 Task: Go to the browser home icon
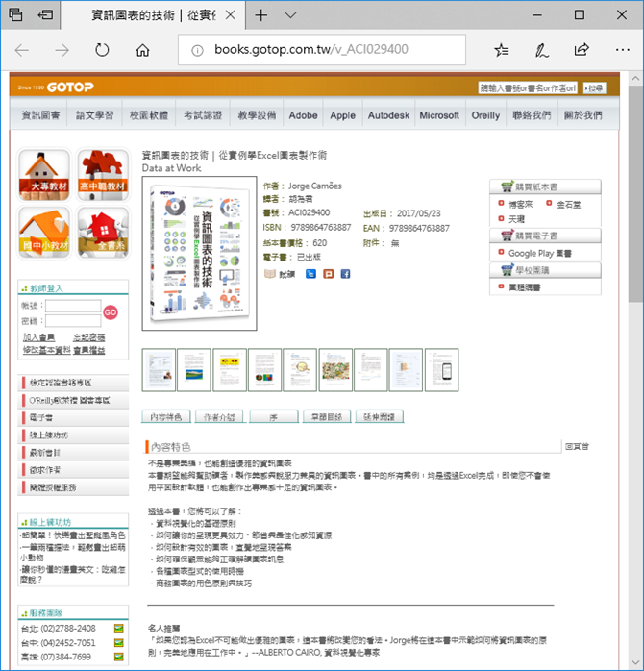click(142, 51)
